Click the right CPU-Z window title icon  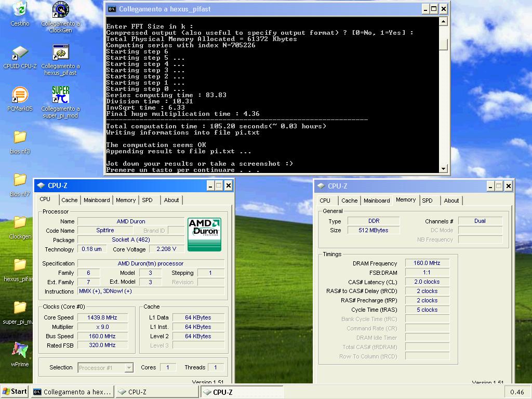coord(321,186)
